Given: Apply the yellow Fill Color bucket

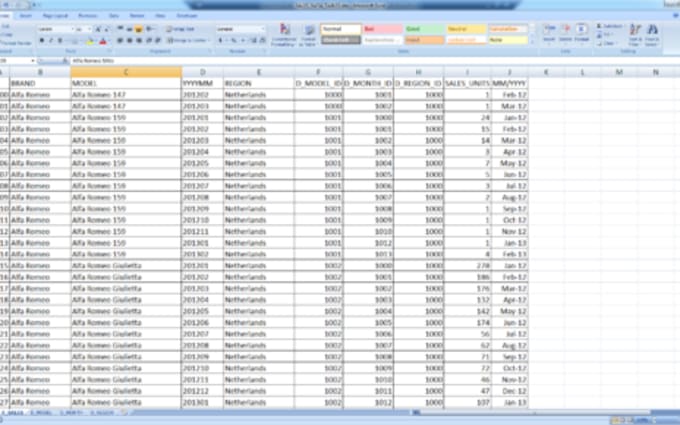Looking at the screenshot, I should [90, 42].
